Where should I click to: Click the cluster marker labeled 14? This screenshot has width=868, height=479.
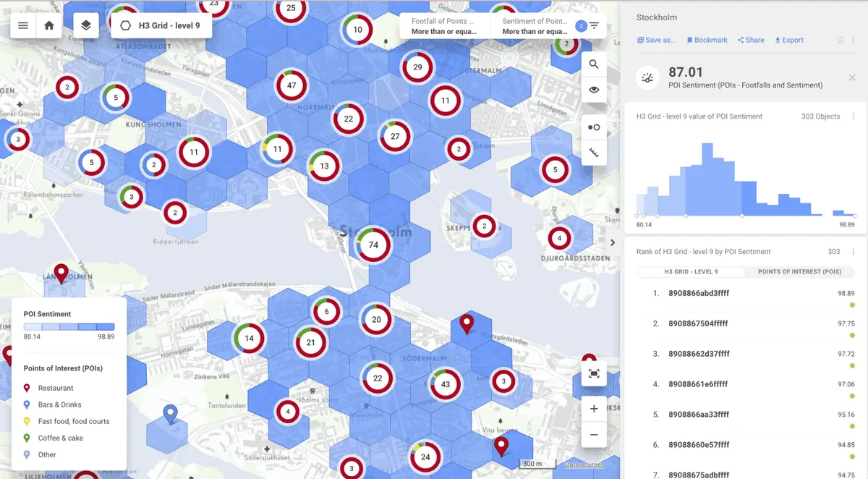click(x=250, y=339)
